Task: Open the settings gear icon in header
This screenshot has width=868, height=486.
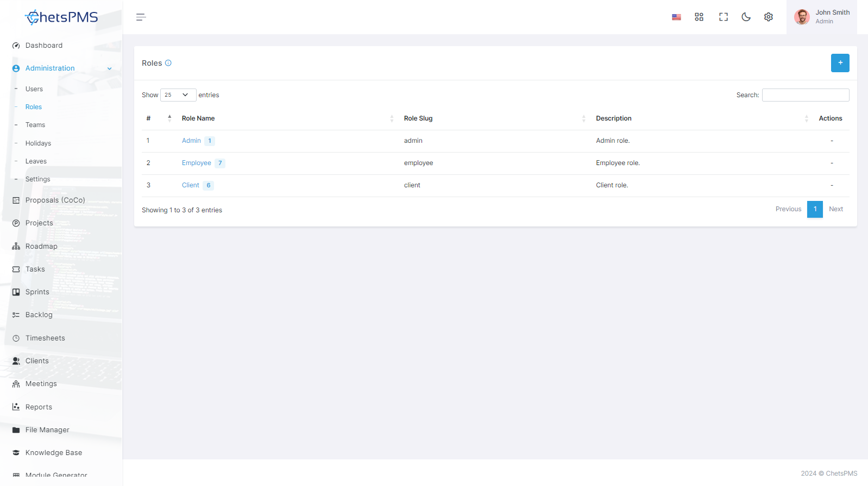Action: click(x=769, y=17)
